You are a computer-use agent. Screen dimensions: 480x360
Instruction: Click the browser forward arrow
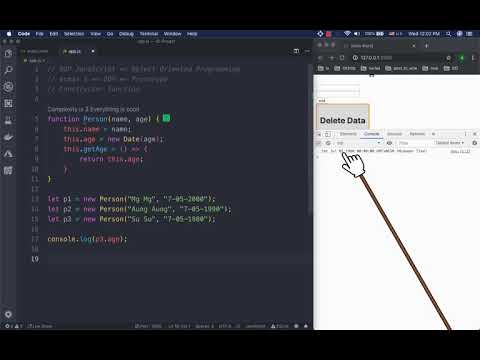tap(331, 58)
